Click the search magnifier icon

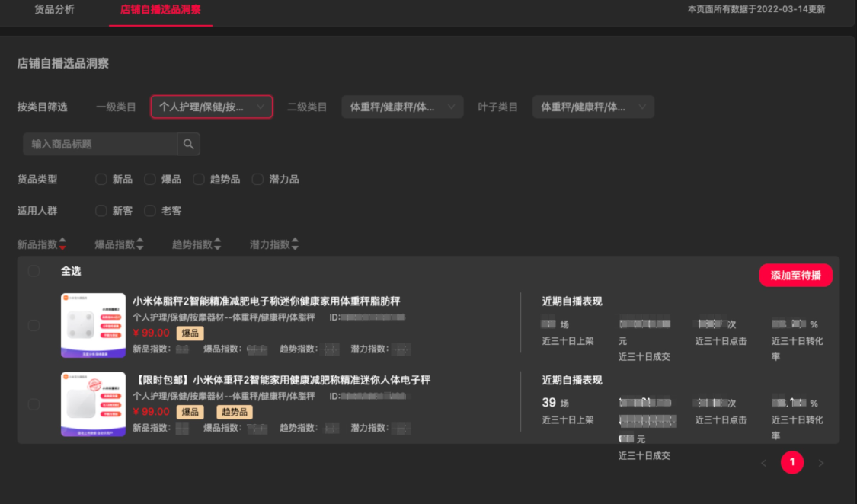pos(189,144)
